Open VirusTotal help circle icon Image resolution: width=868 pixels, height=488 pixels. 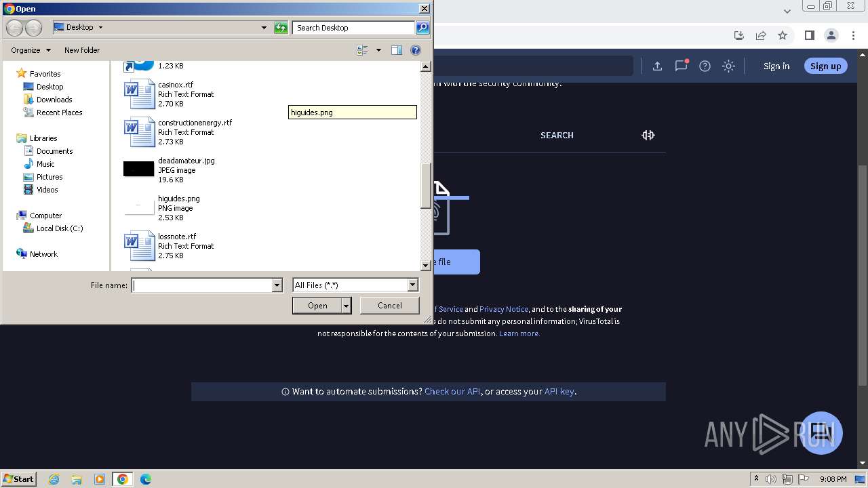point(705,66)
